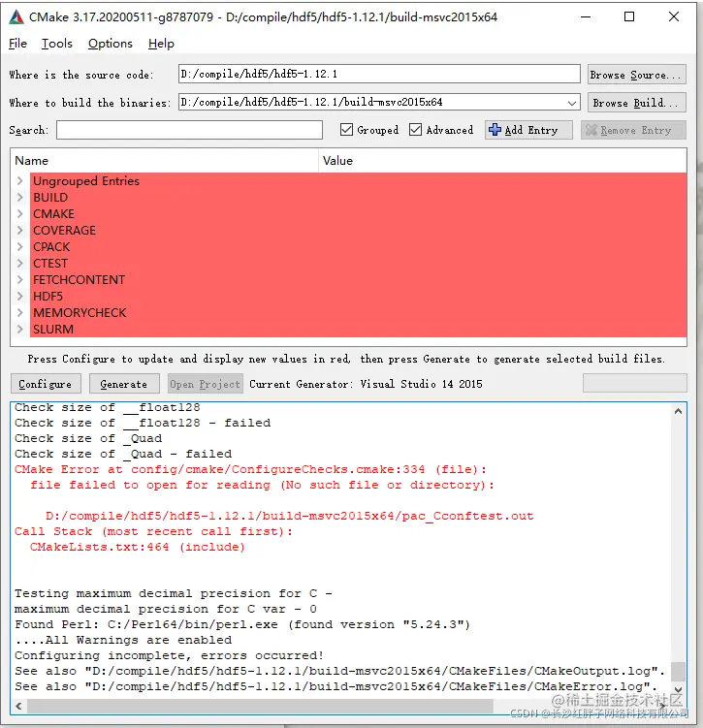703x728 pixels.
Task: Click the Generate button
Action: coord(124,384)
